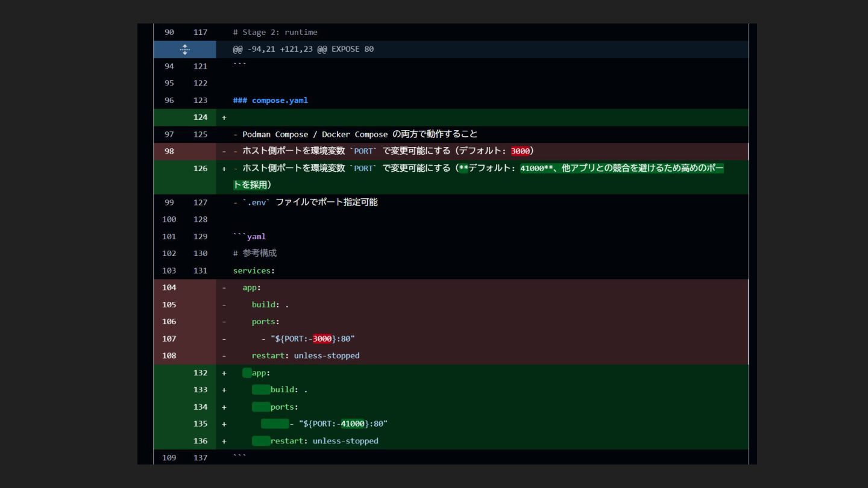The width and height of the screenshot is (868, 488).
Task: Click old line number 94
Action: point(169,66)
